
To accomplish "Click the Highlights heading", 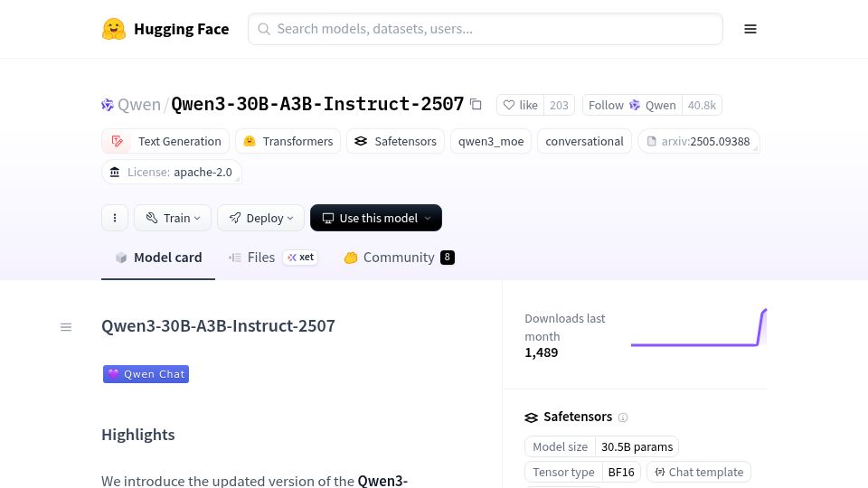I will tap(137, 435).
